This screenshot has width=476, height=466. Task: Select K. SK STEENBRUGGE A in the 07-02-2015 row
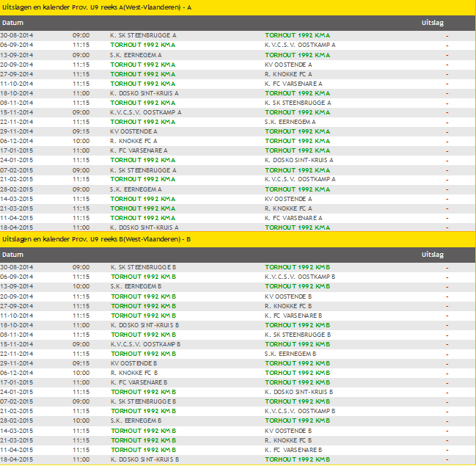[x=143, y=170]
